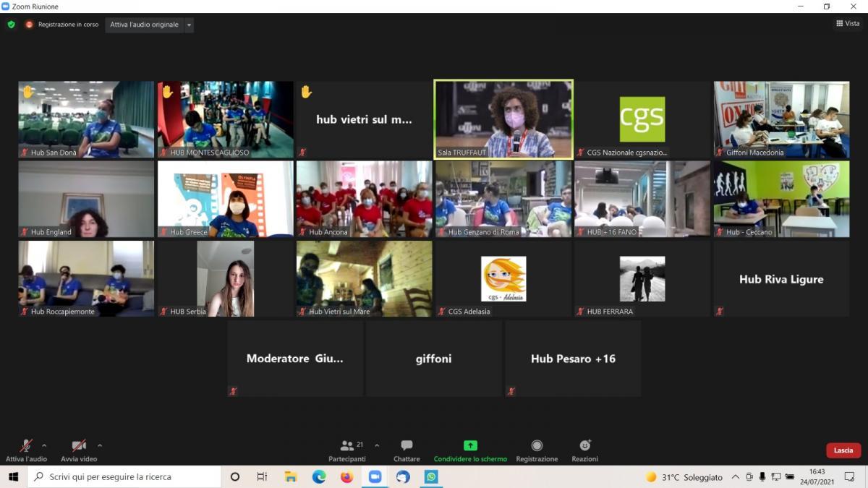
Task: Launch Firefox from the taskbar
Action: pos(346,477)
